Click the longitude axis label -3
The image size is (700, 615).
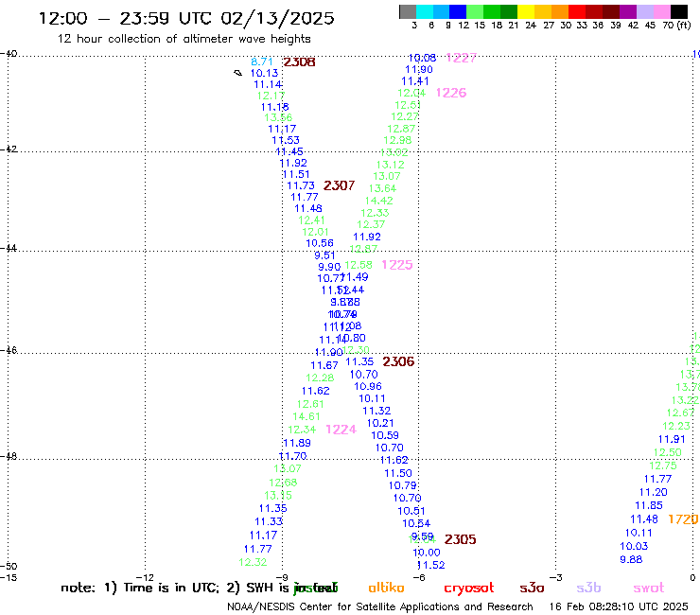[x=556, y=577]
